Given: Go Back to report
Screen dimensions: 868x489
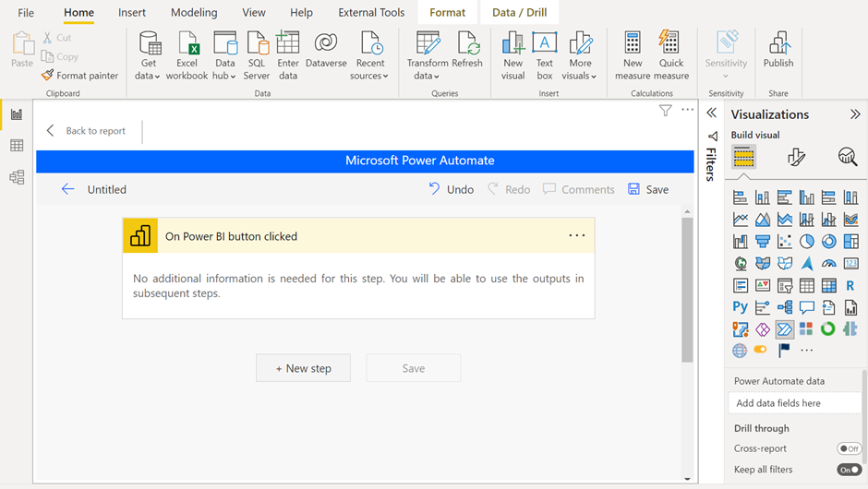Looking at the screenshot, I should coord(87,130).
